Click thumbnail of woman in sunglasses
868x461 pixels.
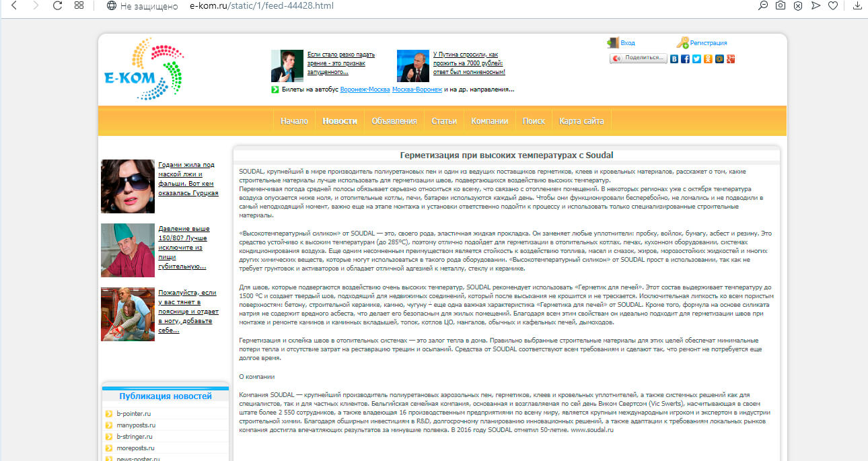click(x=128, y=186)
